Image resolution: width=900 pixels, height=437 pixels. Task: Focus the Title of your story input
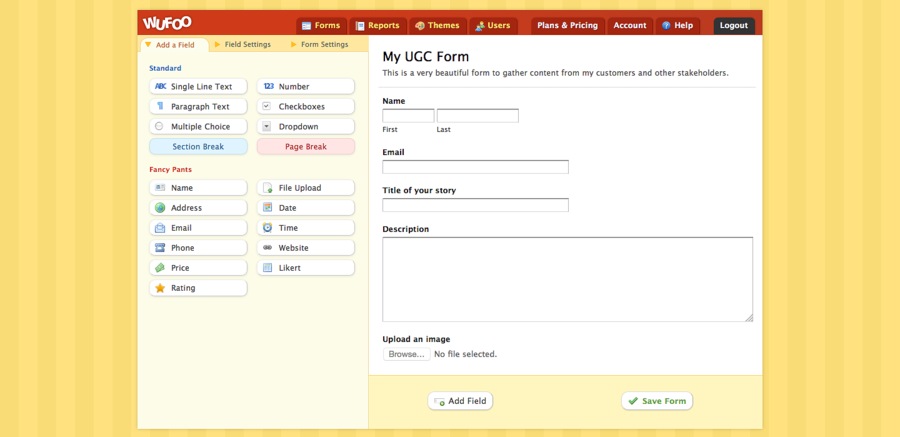pos(475,205)
